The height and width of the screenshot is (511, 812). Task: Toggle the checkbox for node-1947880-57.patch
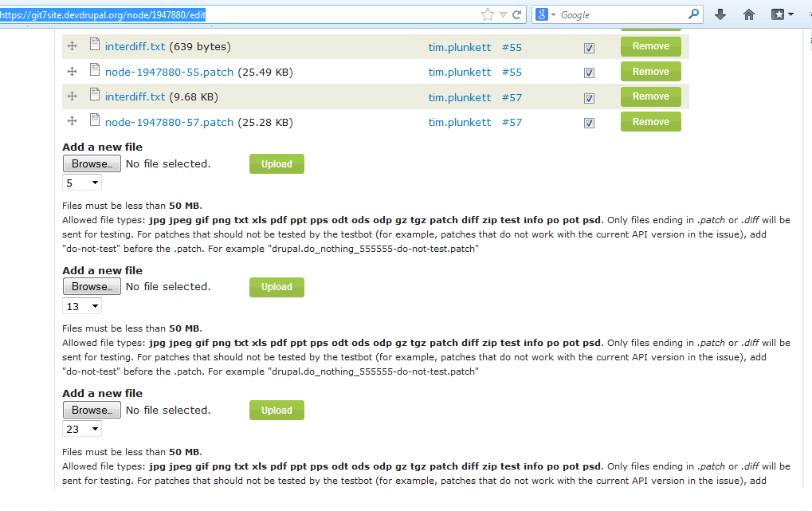pyautogui.click(x=588, y=122)
